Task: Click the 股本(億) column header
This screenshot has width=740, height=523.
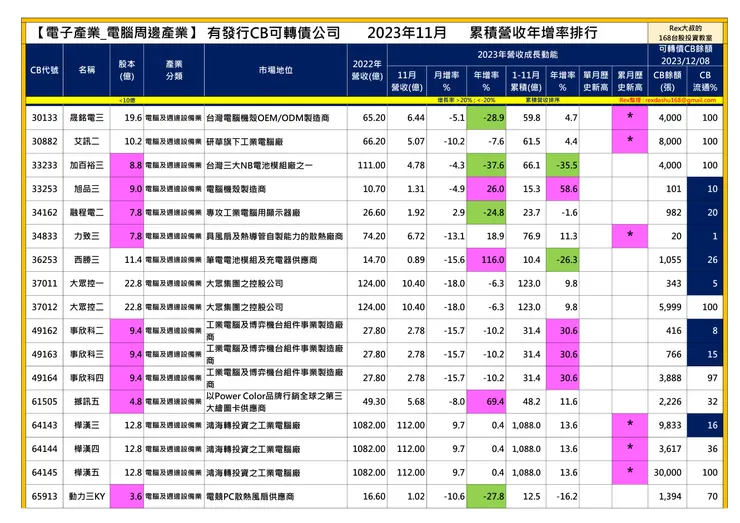Action: (x=126, y=70)
